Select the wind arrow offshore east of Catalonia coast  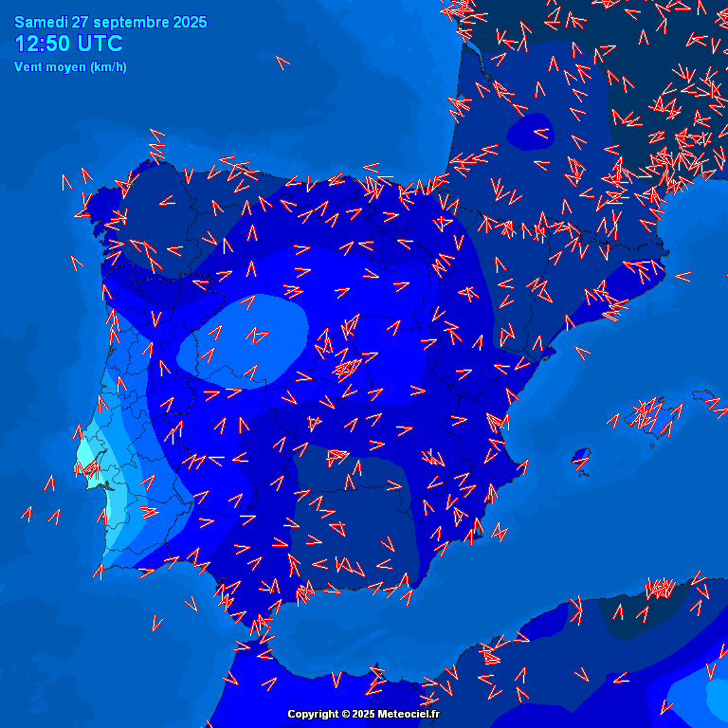pos(682,277)
